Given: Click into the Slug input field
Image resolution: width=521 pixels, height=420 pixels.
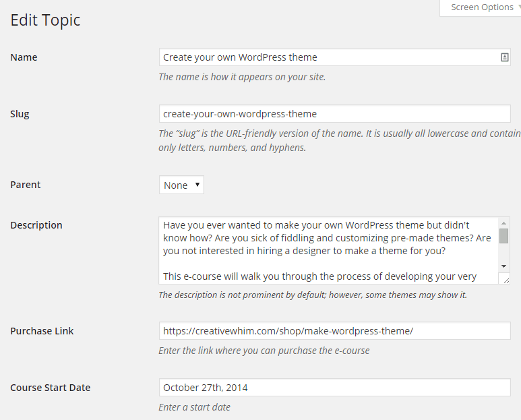Looking at the screenshot, I should [x=334, y=114].
